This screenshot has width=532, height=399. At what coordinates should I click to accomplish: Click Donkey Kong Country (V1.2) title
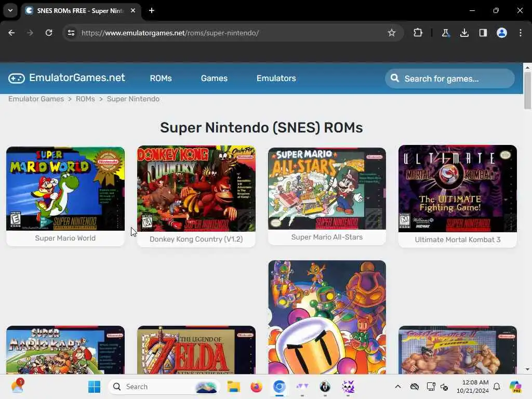(196, 239)
